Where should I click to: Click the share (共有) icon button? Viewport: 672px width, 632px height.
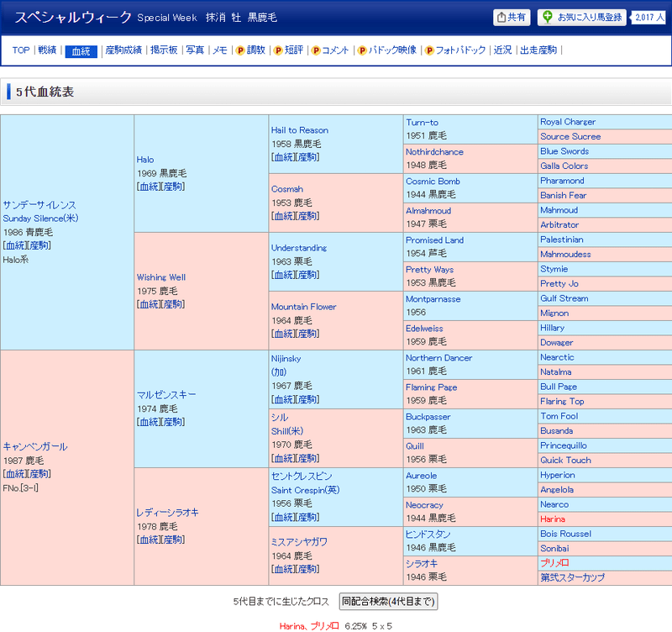[x=512, y=18]
